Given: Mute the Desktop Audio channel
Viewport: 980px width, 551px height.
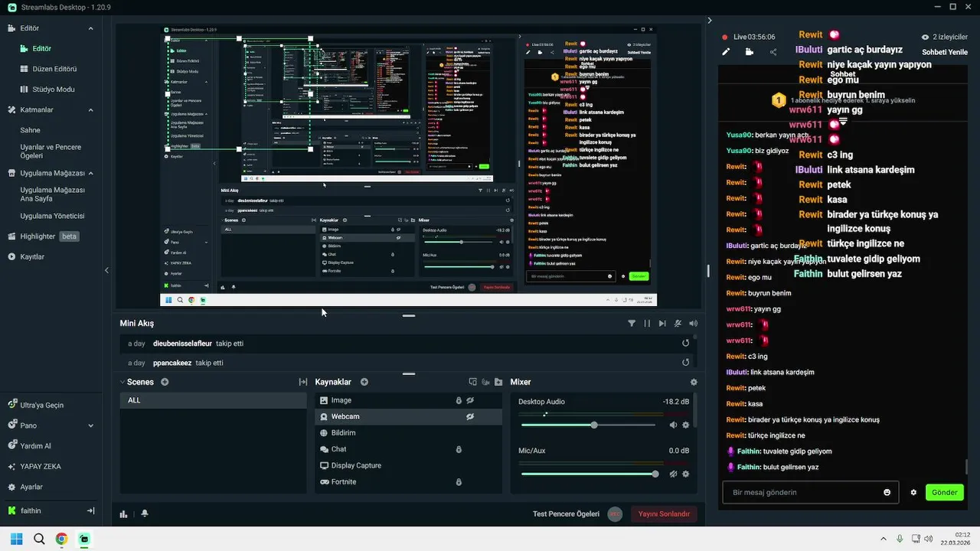Looking at the screenshot, I should click(x=673, y=425).
